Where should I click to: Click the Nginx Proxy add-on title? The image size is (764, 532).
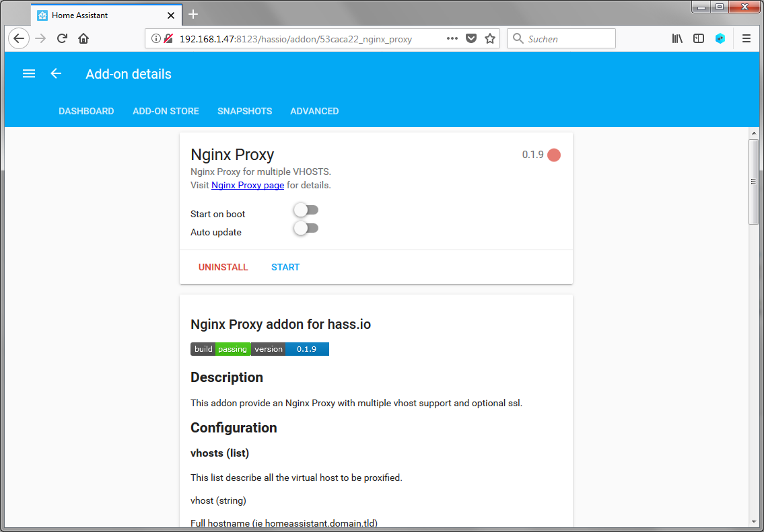232,154
